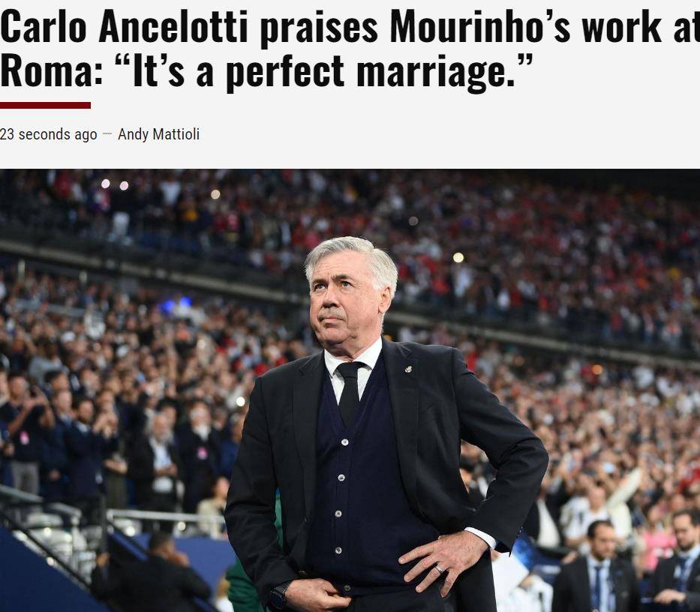This screenshot has height=612, width=700.
Task: Click the wristwatch on coach's wrist
Action: pyautogui.click(x=280, y=595)
